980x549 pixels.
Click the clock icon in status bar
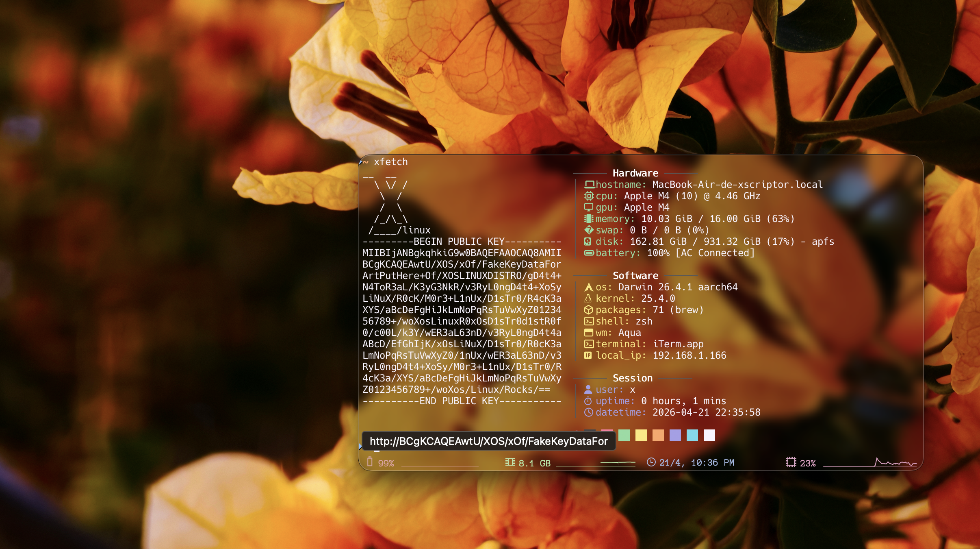pos(651,462)
